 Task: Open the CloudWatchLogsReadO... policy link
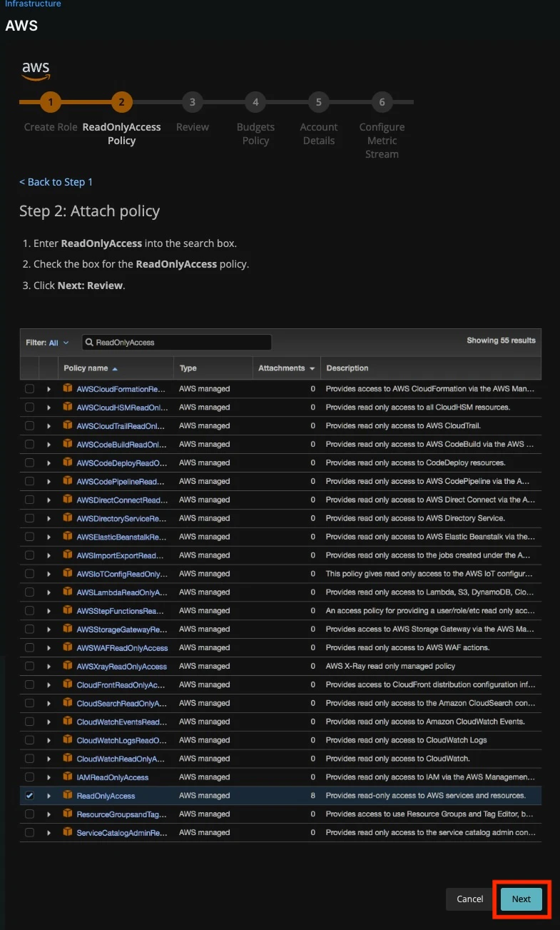[x=122, y=740]
